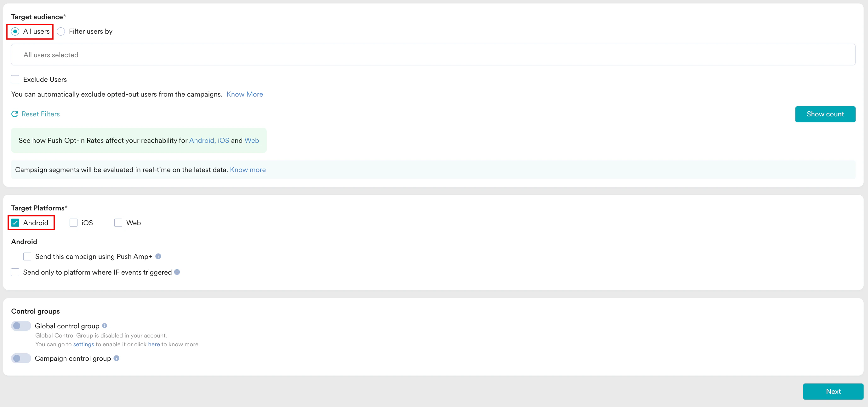868x407 pixels.
Task: Click the Reset Filters refresh icon
Action: [x=14, y=114]
